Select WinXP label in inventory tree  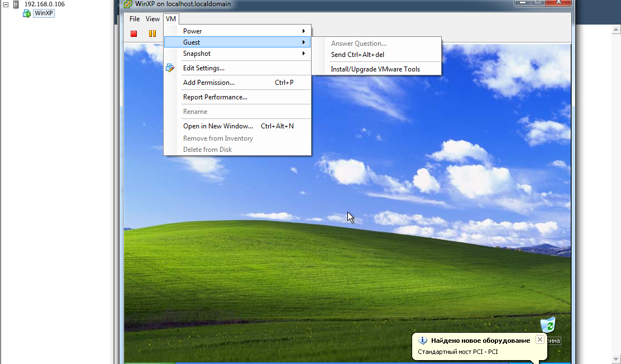(44, 13)
